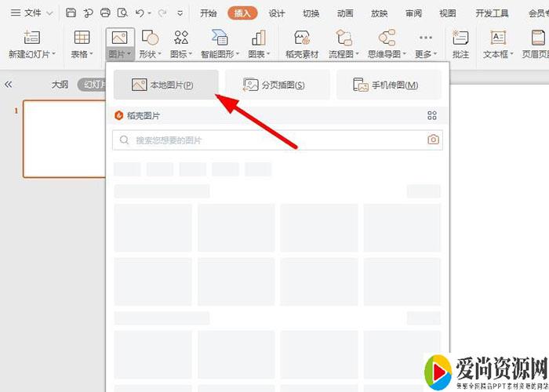Open the 稻壳素材 resource icon
This screenshot has height=392, width=549.
300,38
